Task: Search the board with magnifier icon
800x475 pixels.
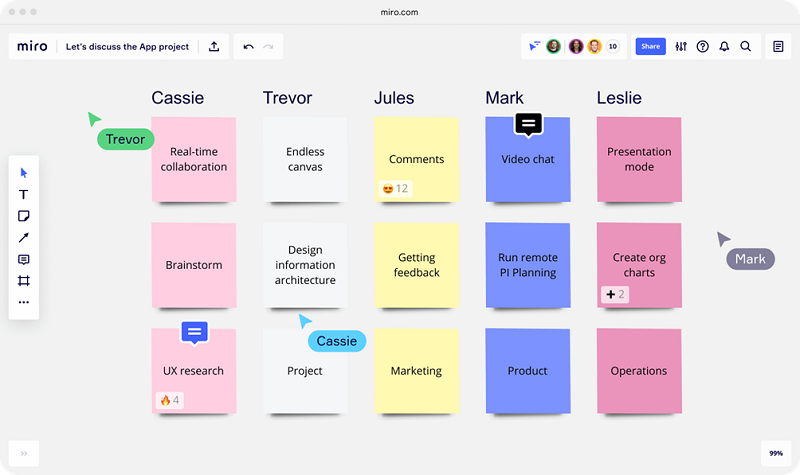Action: (746, 47)
